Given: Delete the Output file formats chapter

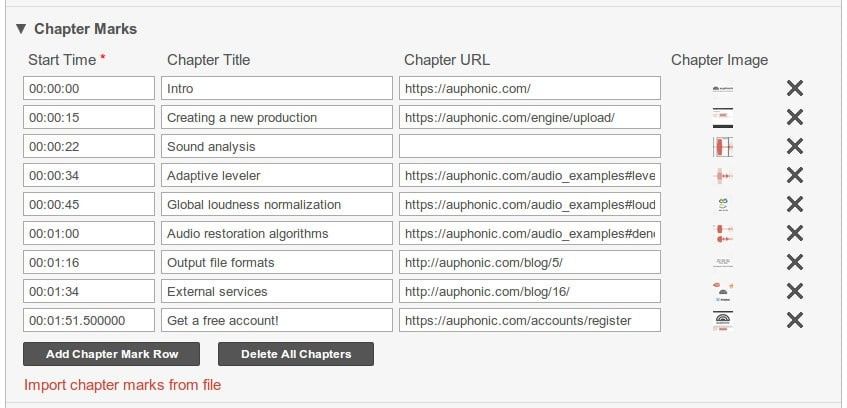Looking at the screenshot, I should [795, 262].
